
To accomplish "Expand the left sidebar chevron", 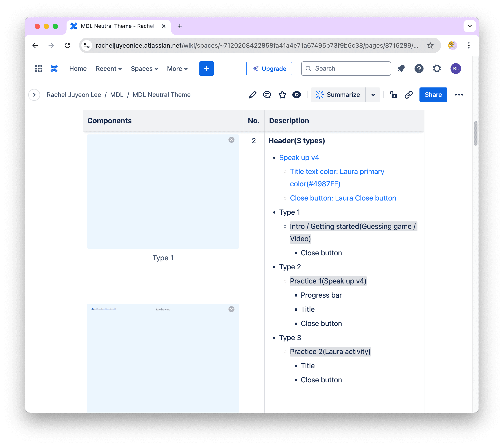I will pos(34,95).
